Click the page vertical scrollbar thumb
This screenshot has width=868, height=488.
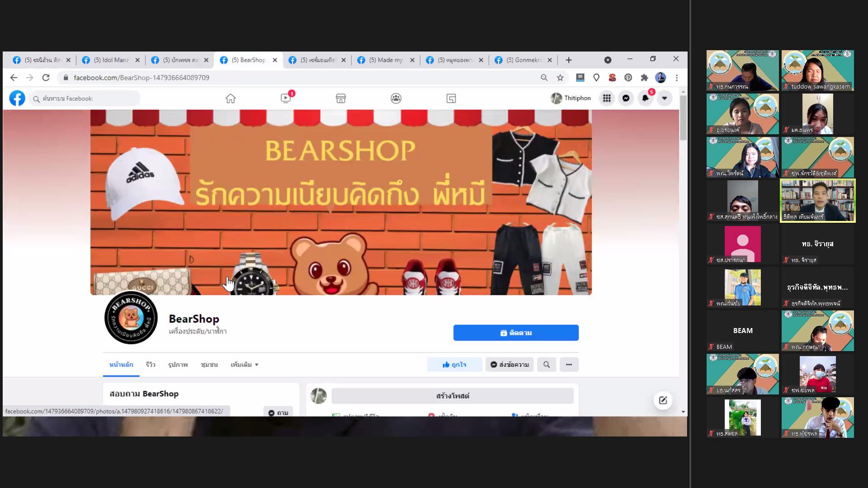(683, 118)
